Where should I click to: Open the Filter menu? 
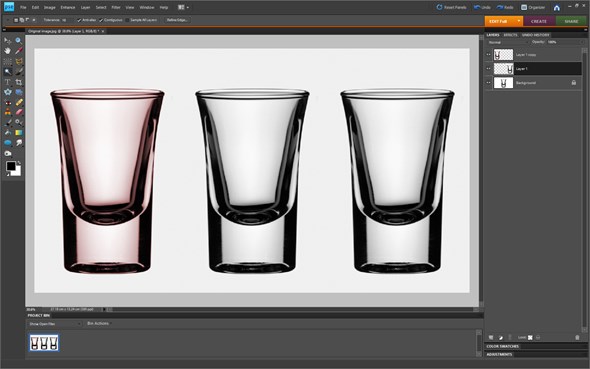pos(116,7)
